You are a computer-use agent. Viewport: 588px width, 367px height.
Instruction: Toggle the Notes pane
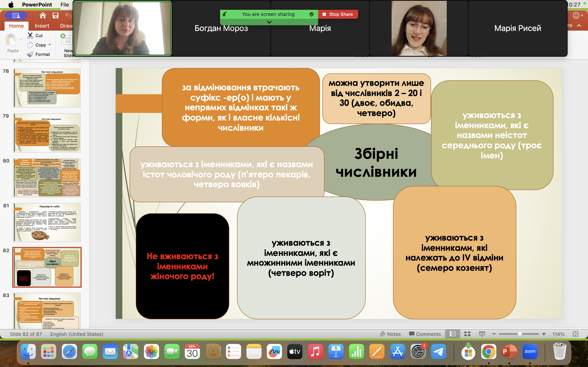pyautogui.click(x=390, y=334)
